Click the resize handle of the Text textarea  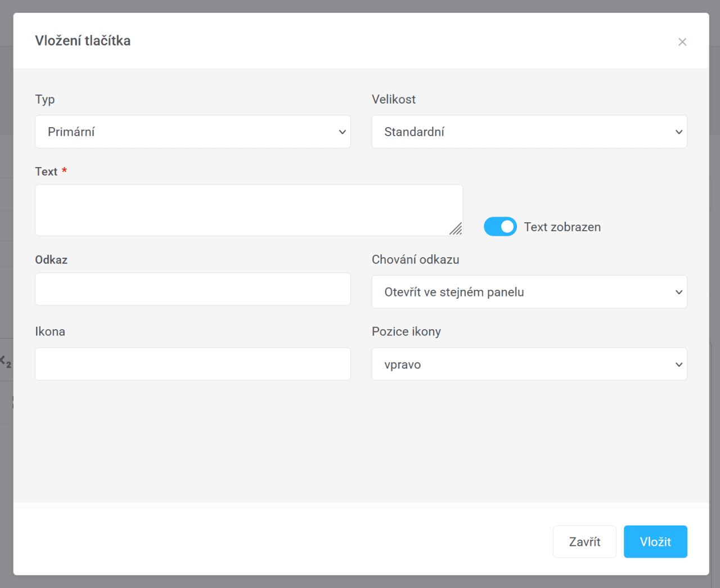tap(456, 229)
